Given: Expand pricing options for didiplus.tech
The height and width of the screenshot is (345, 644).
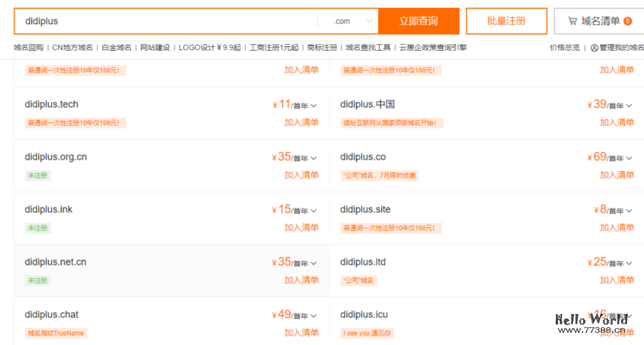Looking at the screenshot, I should pyautogui.click(x=314, y=105).
